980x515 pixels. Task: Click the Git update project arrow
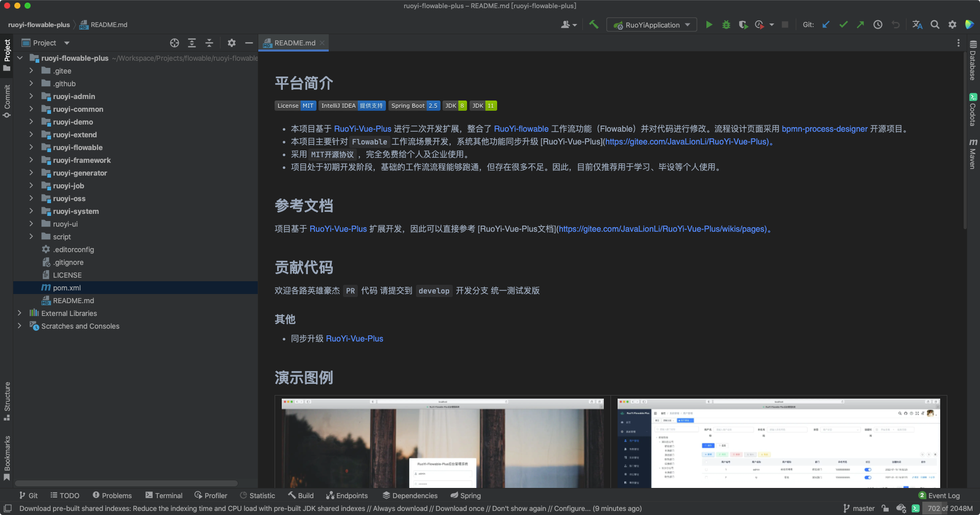click(x=826, y=24)
